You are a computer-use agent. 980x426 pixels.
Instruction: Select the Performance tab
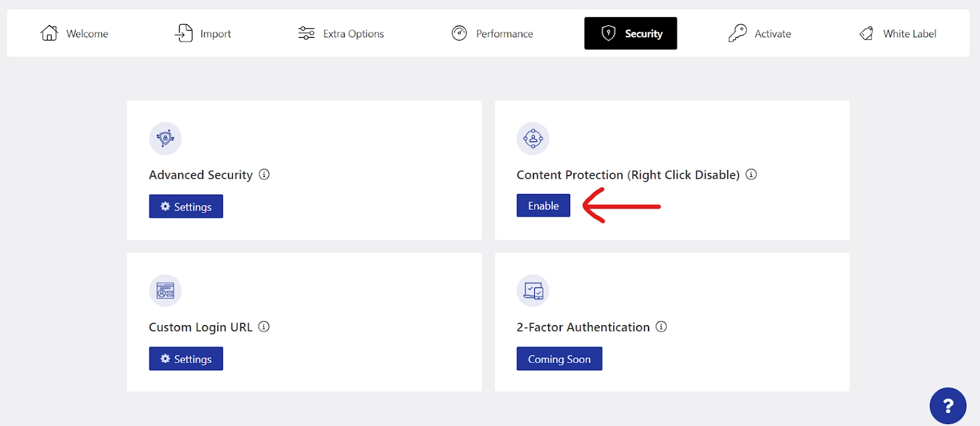[x=492, y=34]
